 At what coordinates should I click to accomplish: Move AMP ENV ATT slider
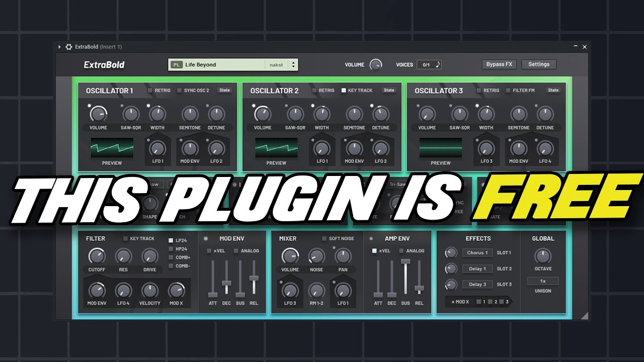[378, 295]
